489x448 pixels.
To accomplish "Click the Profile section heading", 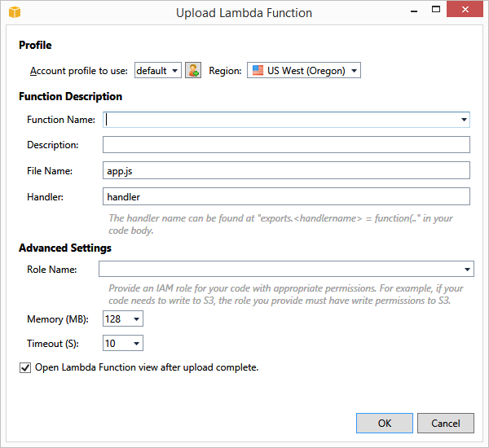I will point(35,45).
